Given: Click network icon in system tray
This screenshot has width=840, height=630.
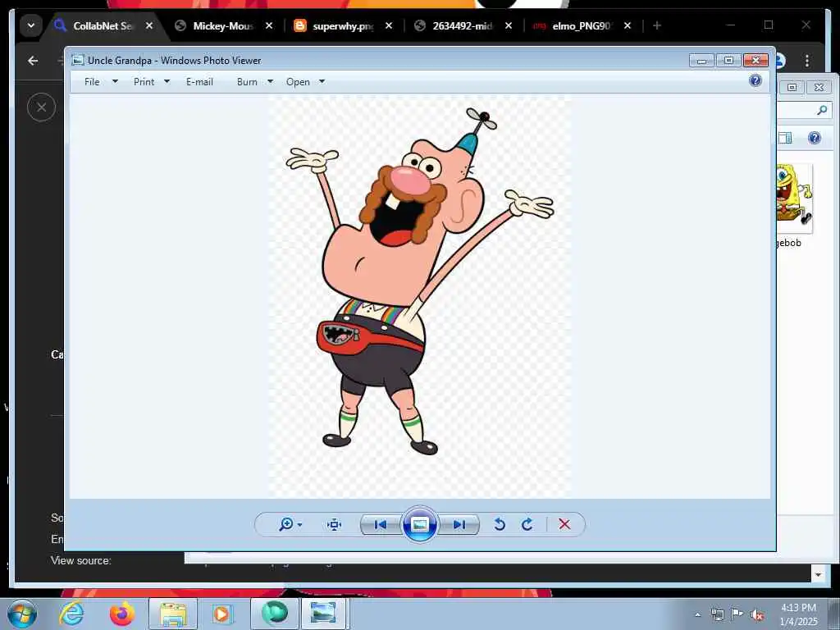Looking at the screenshot, I should click(x=717, y=614).
